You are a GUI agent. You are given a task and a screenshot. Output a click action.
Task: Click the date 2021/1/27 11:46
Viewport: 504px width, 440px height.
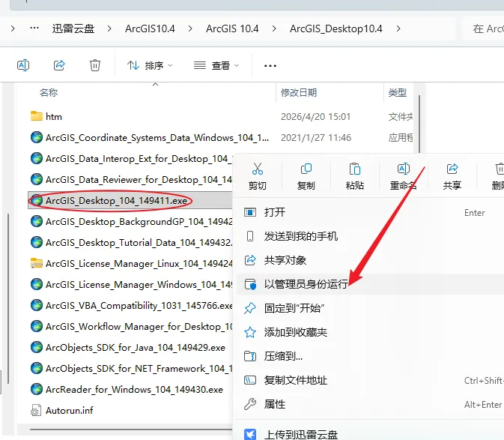click(x=315, y=137)
